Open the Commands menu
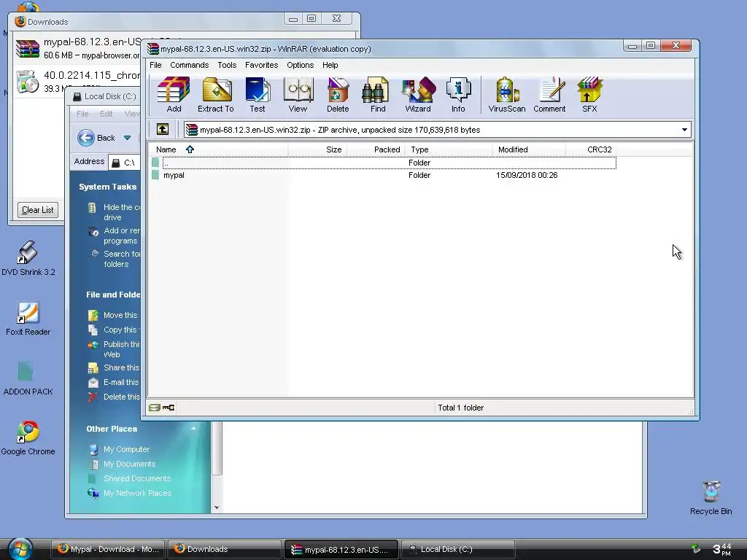The height and width of the screenshot is (560, 747). click(x=189, y=65)
